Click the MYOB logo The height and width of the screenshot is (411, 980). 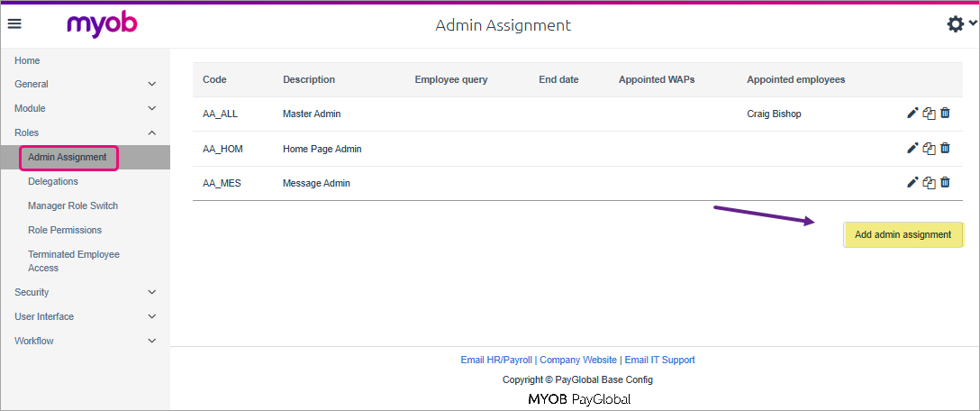click(x=102, y=24)
